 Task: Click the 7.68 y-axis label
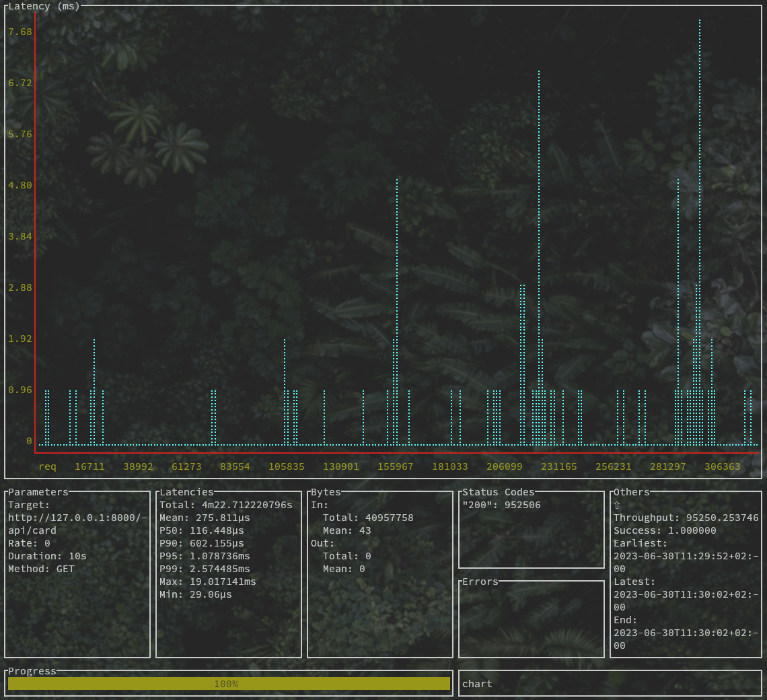[x=20, y=32]
